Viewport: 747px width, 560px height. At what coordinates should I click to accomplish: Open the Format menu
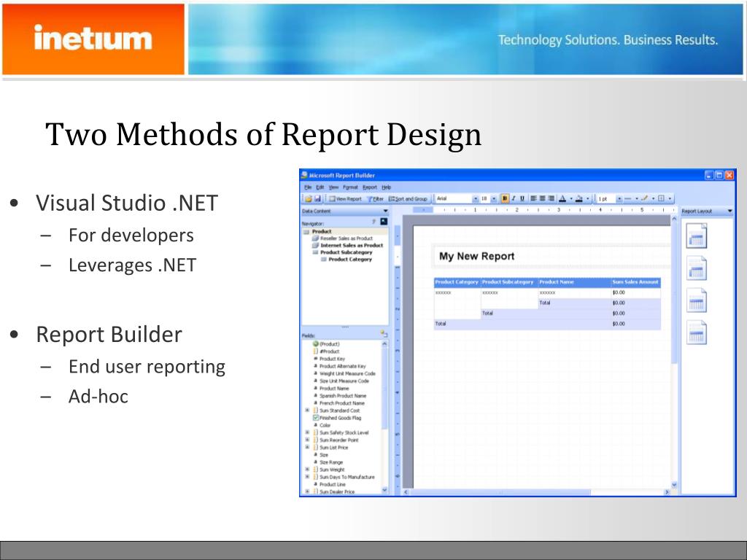[350, 187]
